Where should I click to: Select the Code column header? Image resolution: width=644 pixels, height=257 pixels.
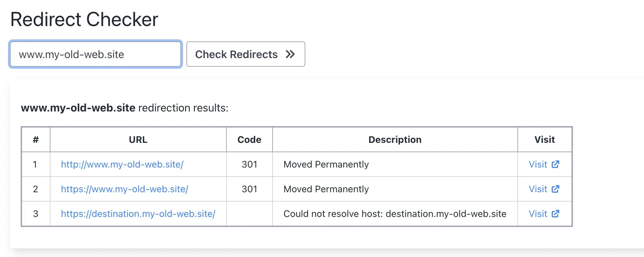click(x=249, y=140)
